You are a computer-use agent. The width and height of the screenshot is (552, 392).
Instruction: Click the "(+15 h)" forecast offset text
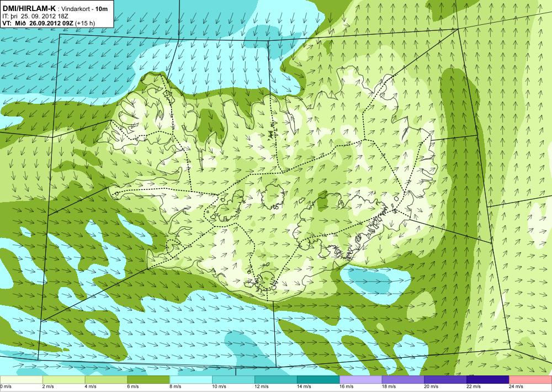pos(85,23)
